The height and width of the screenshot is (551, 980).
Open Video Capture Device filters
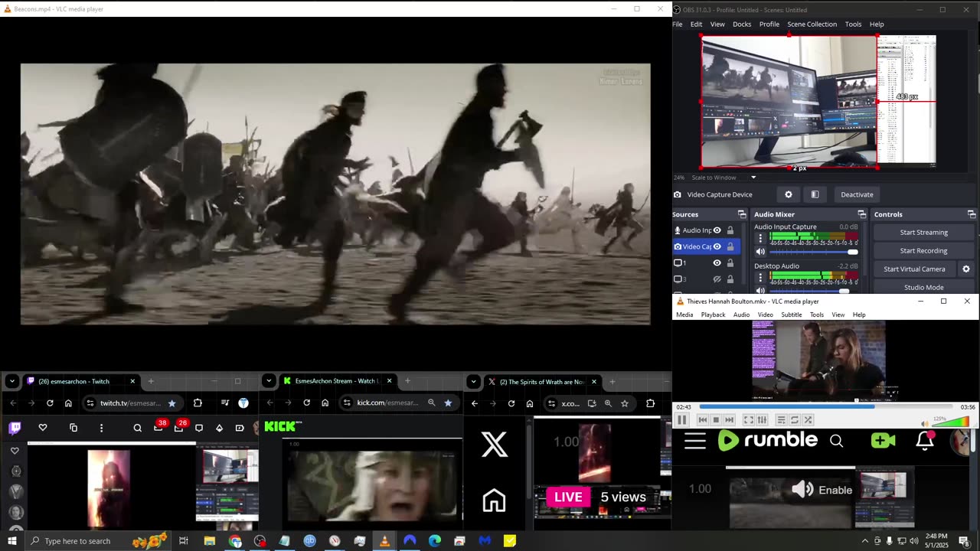click(x=815, y=194)
